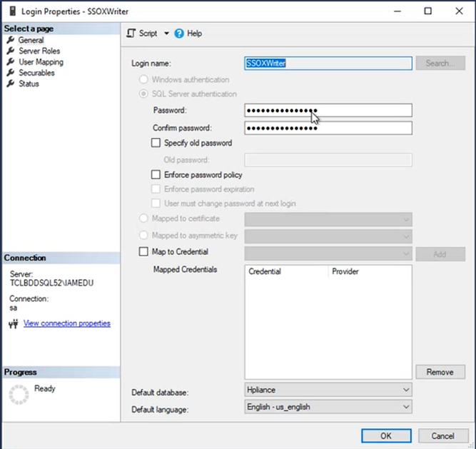476x449 pixels.
Task: Open the Default database dropdown
Action: click(x=328, y=390)
